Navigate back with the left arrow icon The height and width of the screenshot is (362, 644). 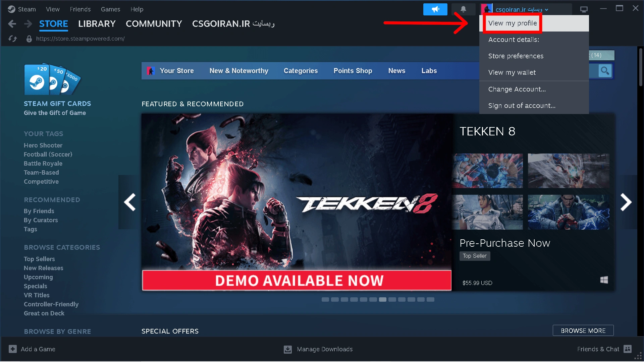point(12,23)
